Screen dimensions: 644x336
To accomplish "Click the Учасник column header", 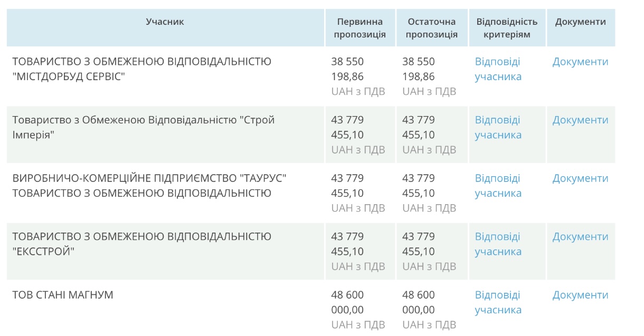I will (x=165, y=22).
